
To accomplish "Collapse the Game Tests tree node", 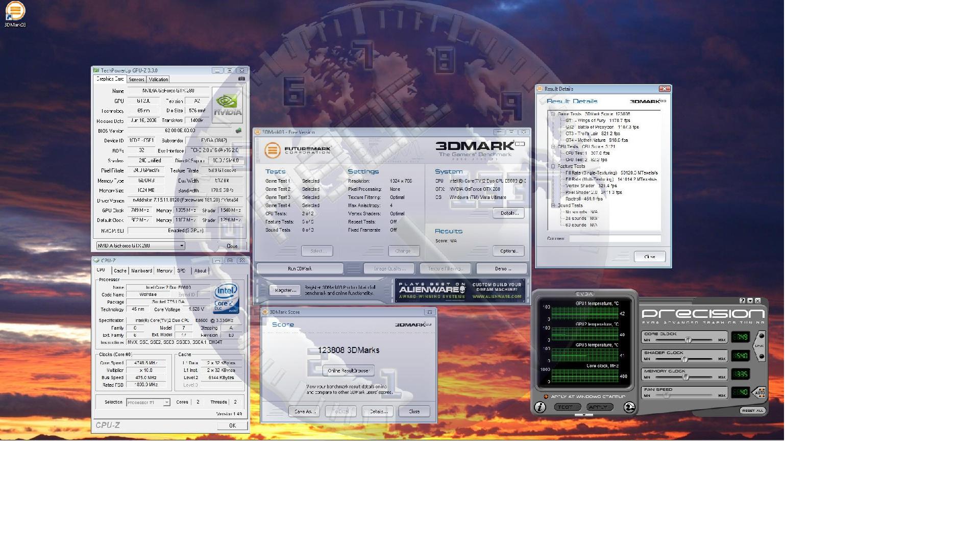I will (553, 114).
